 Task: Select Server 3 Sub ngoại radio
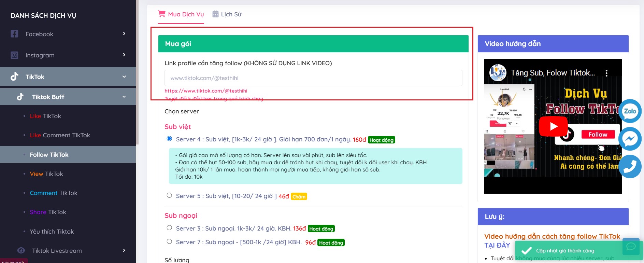[x=169, y=228]
